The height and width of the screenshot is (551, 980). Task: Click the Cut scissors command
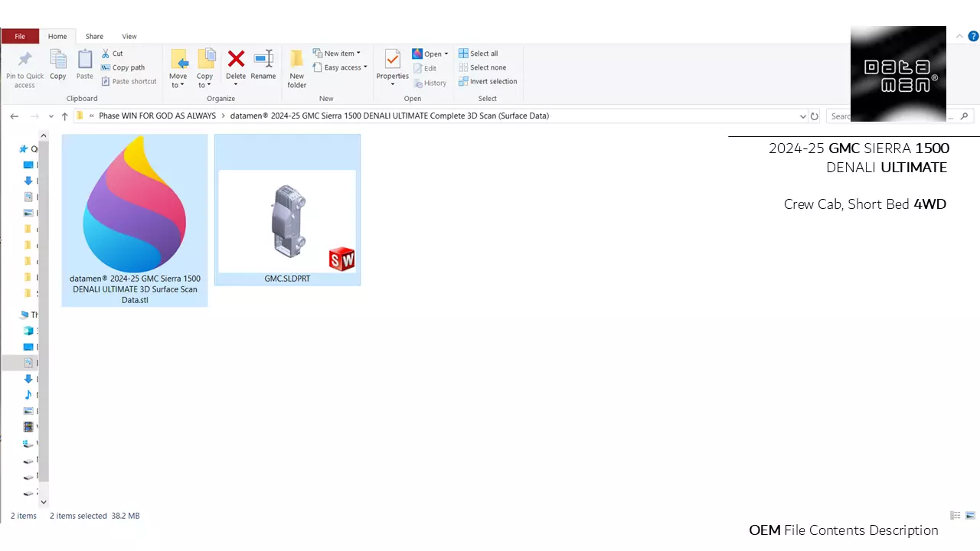coord(112,54)
